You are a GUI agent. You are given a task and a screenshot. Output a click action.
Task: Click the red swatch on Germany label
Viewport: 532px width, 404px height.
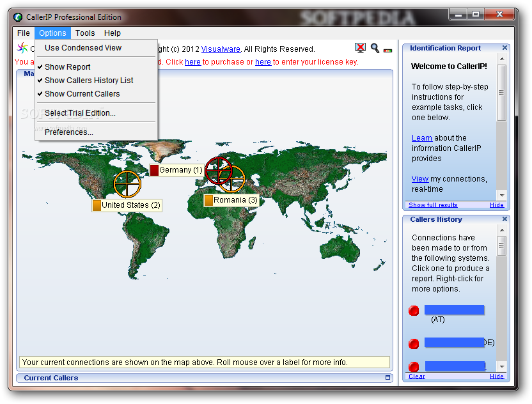tap(154, 170)
